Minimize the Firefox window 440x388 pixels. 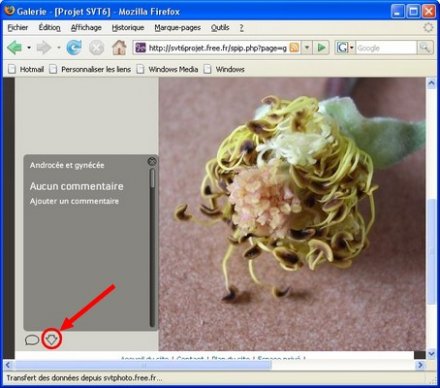click(397, 12)
